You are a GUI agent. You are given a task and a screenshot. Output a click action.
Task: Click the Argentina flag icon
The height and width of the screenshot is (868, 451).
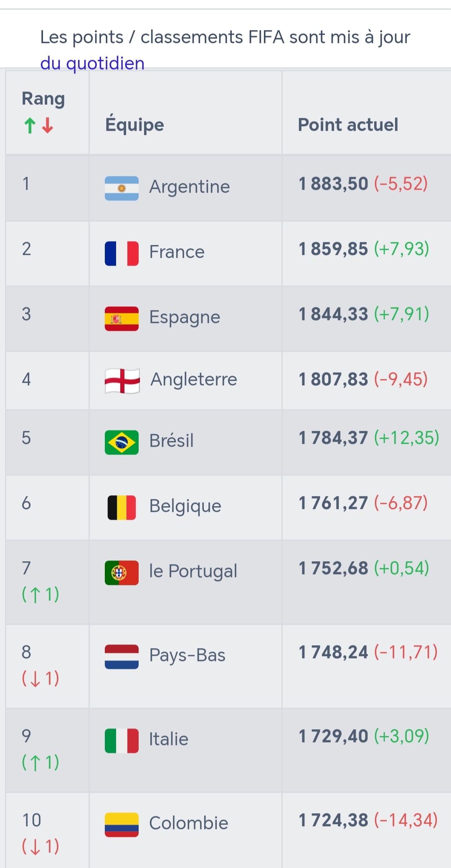click(122, 188)
